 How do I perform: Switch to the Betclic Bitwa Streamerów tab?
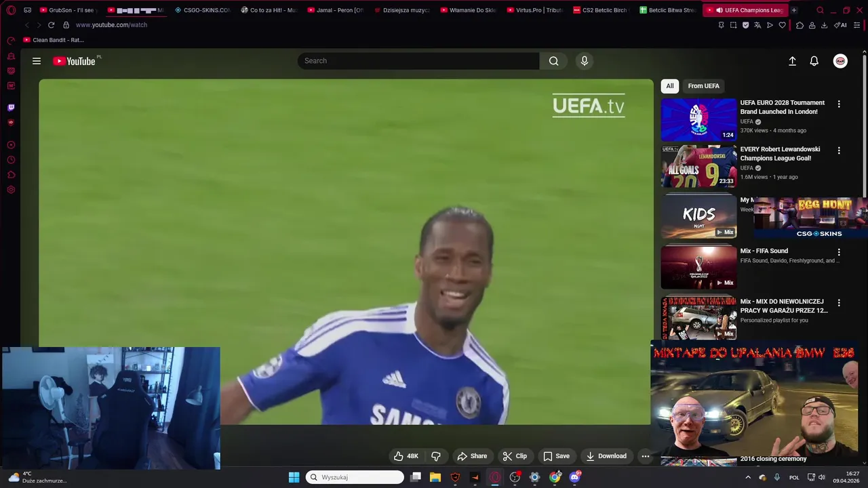(x=667, y=10)
